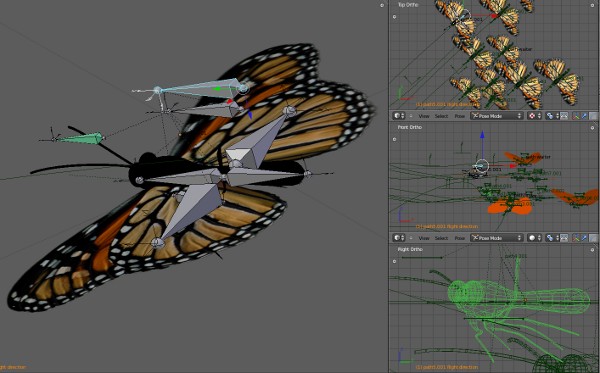The image size is (600, 373).
Task: Open View menu under Front Ortho view
Action: (424, 238)
